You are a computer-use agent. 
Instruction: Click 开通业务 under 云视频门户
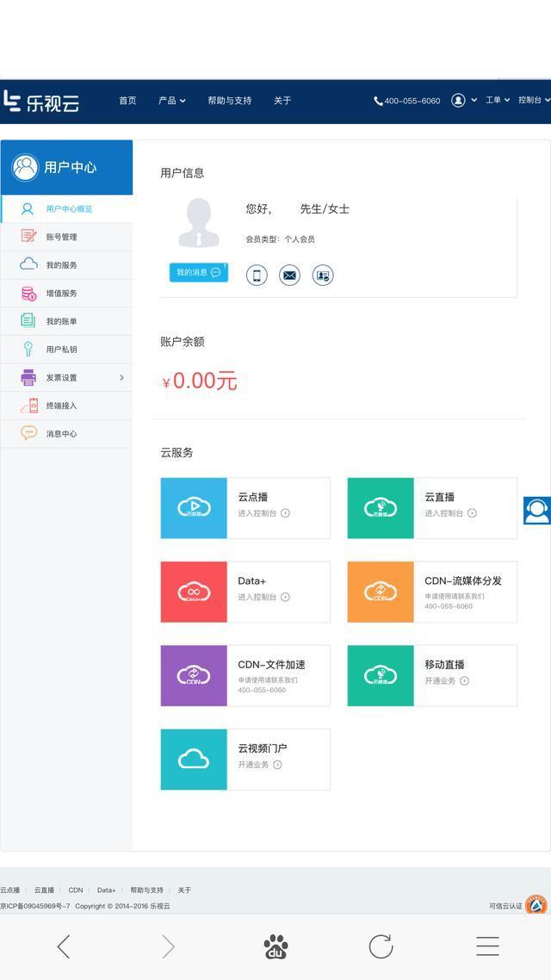coord(260,765)
